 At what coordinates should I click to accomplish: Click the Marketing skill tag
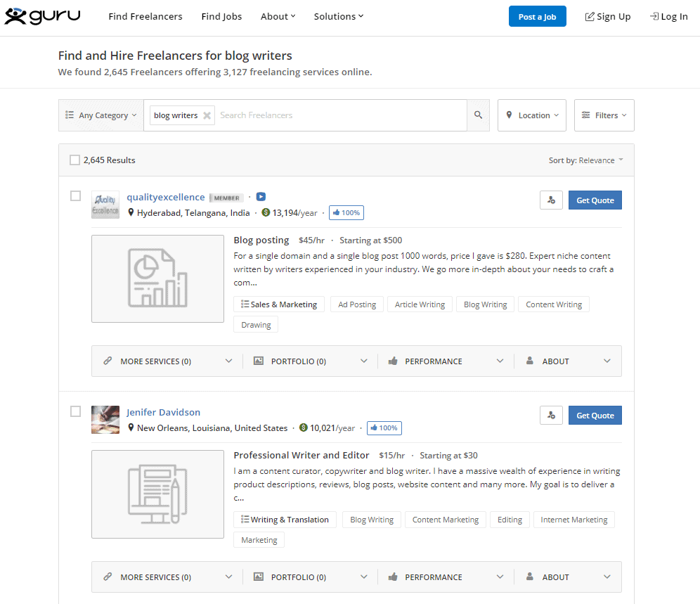pyautogui.click(x=259, y=540)
